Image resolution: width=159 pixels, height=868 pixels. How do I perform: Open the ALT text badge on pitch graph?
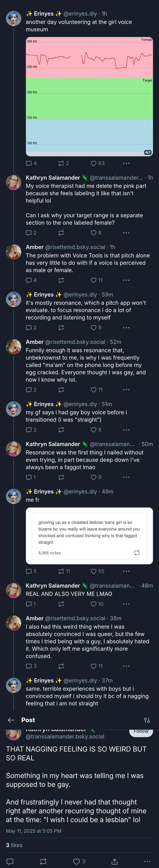point(148,152)
